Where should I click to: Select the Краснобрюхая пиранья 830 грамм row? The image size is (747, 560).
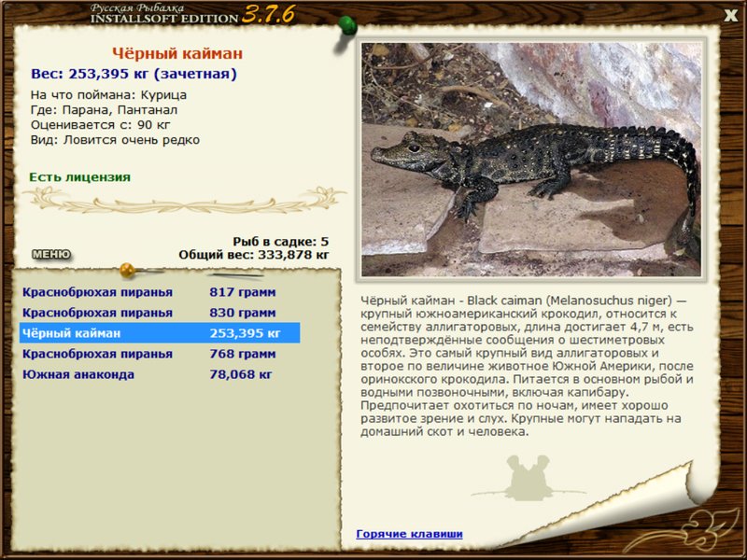[x=160, y=313]
